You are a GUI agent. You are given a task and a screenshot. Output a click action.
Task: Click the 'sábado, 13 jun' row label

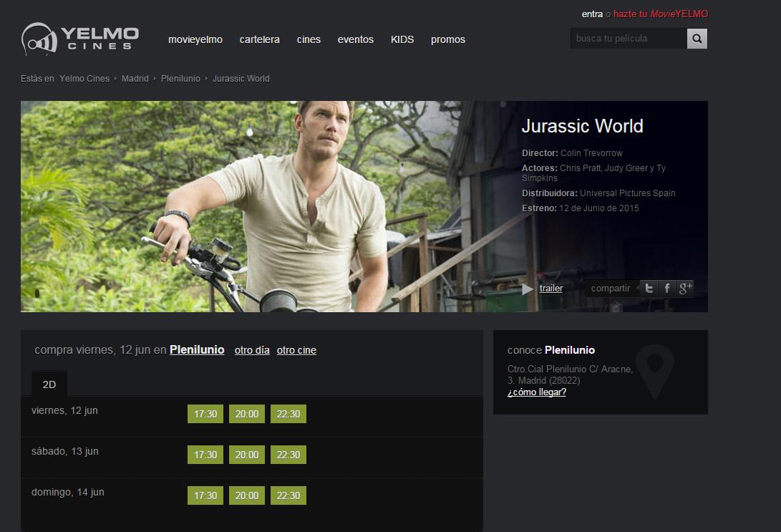64,451
